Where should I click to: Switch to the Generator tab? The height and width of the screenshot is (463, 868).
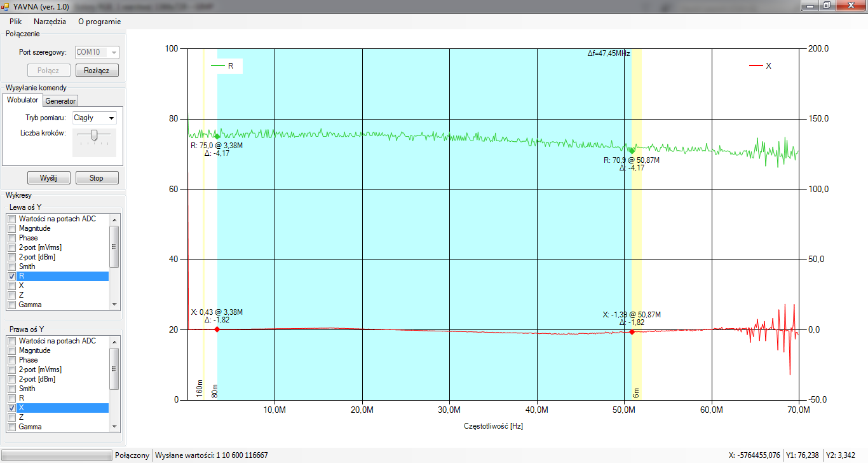pos(60,100)
